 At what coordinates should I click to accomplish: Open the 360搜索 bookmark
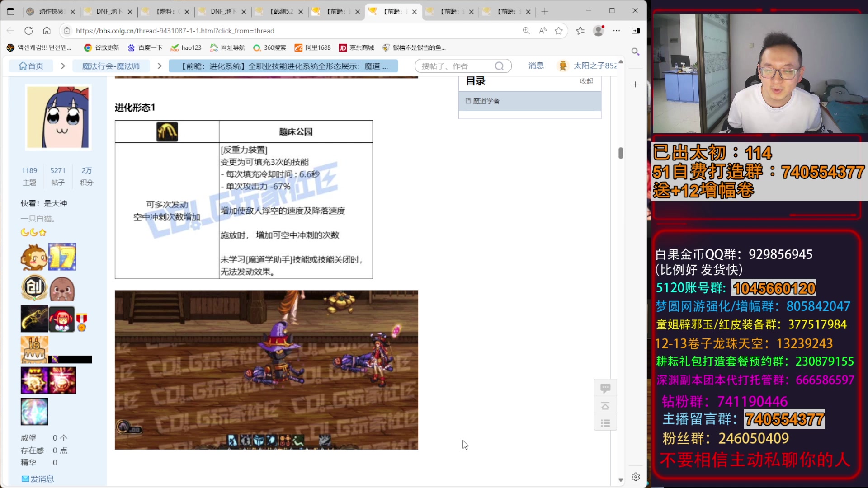(269, 47)
